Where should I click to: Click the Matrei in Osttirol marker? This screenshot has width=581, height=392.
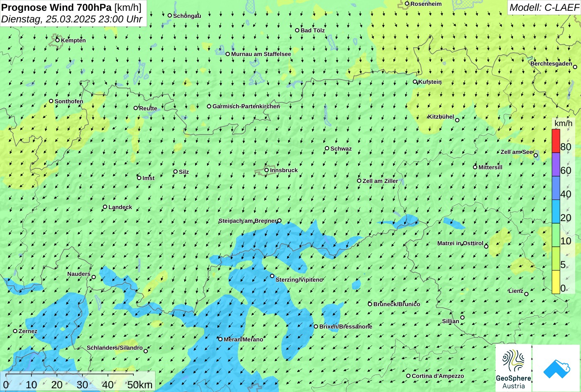[486, 246]
